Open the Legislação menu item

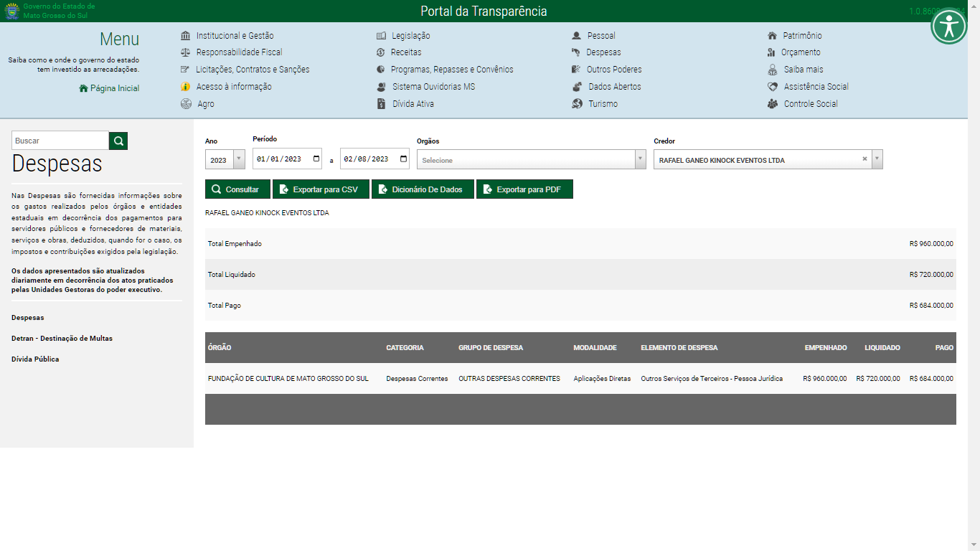pyautogui.click(x=410, y=36)
